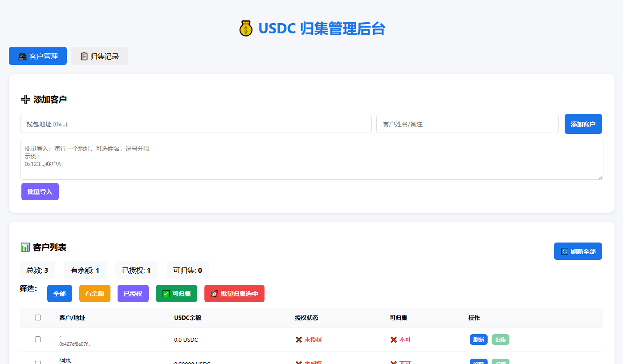Switch to the 客户管理 tab
623x364 pixels.
pos(38,56)
